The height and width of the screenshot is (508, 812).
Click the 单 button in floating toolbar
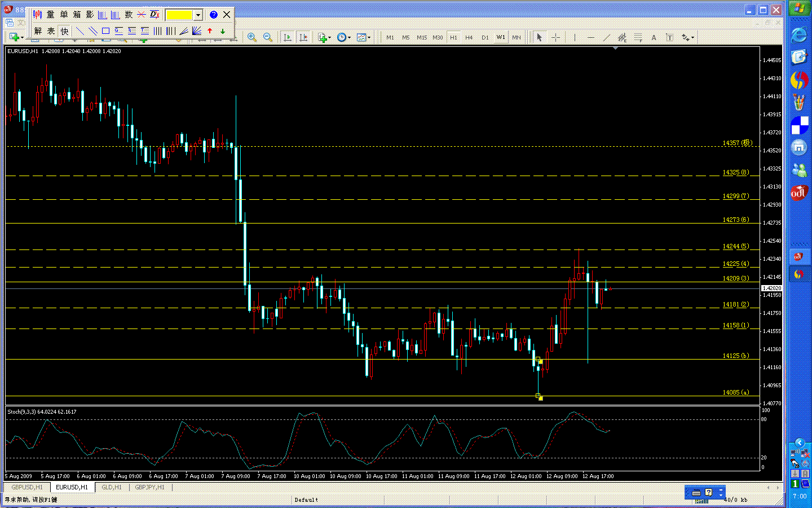pos(64,15)
